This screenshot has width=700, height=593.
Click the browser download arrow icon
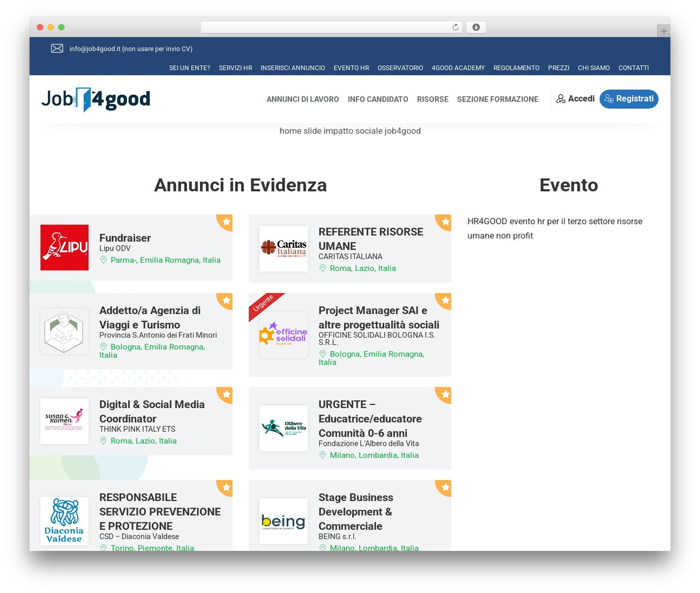[476, 27]
